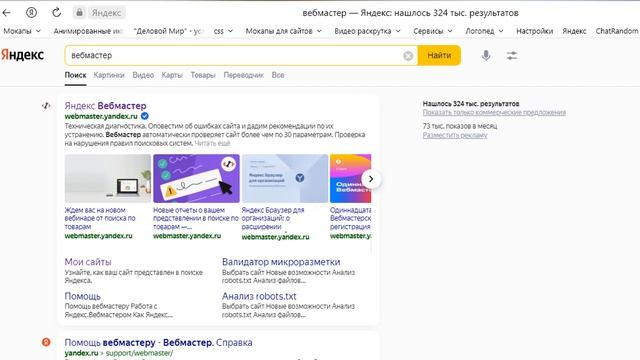
Task: Clear the search query with the X icon
Action: click(408, 56)
